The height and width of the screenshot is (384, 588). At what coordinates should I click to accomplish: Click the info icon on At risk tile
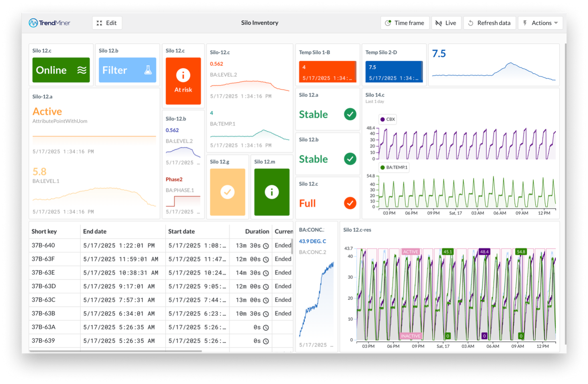coord(183,75)
